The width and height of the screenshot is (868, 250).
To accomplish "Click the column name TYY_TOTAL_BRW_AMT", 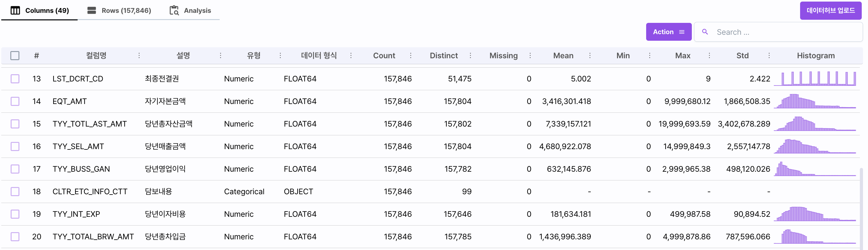I will (x=93, y=237).
